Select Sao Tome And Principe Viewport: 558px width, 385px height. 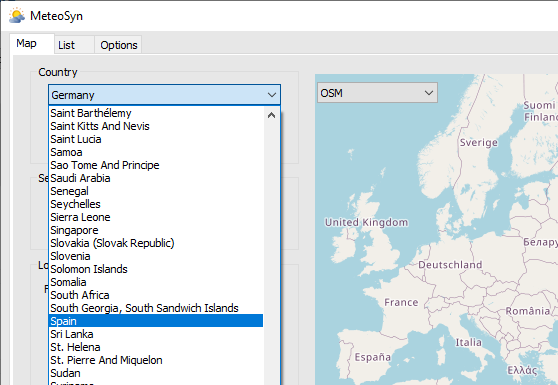(156, 165)
